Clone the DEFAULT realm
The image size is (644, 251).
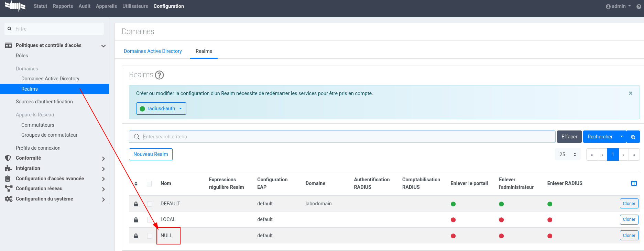tap(629, 204)
